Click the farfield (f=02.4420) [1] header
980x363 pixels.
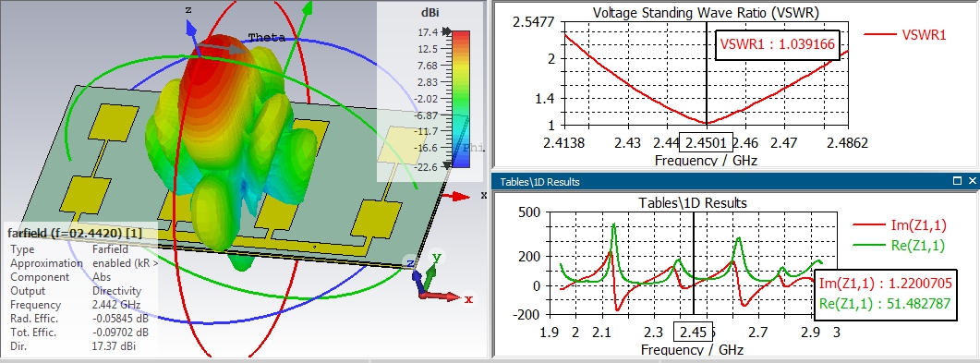click(x=75, y=233)
